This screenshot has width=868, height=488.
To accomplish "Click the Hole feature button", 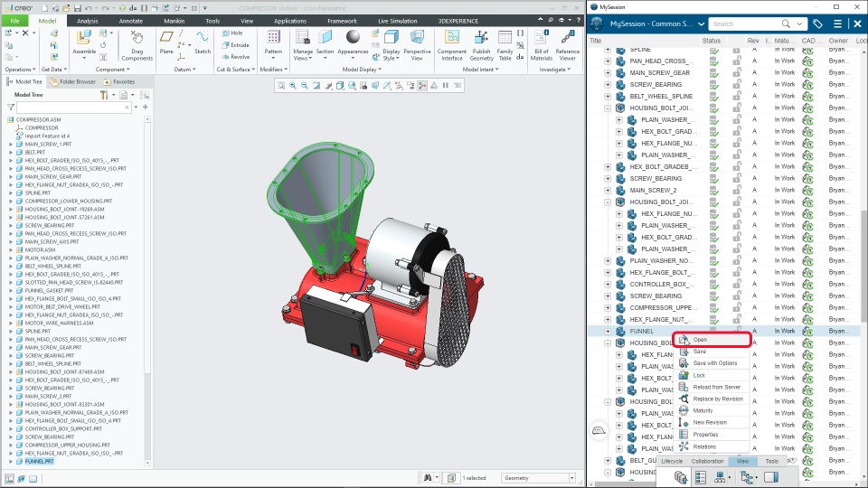I will pos(232,33).
